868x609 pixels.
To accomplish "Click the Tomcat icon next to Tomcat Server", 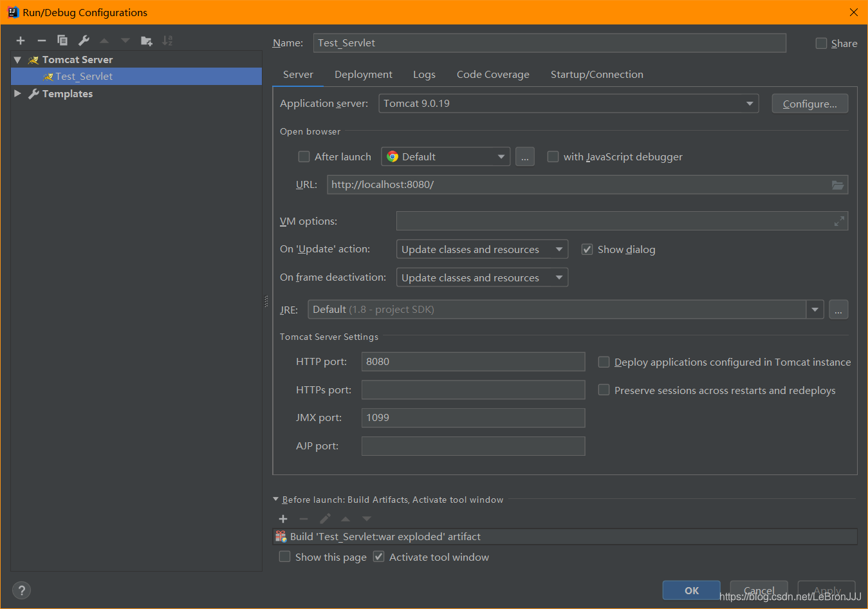I will tap(33, 60).
